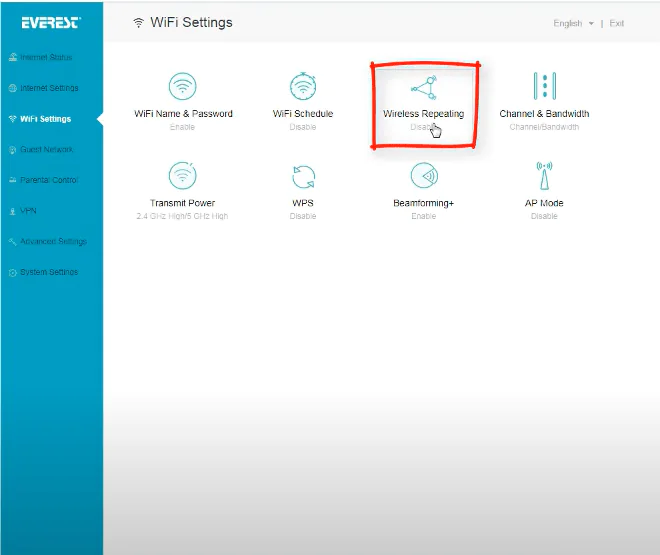Open the Wireless Repeating node icon

(x=424, y=87)
